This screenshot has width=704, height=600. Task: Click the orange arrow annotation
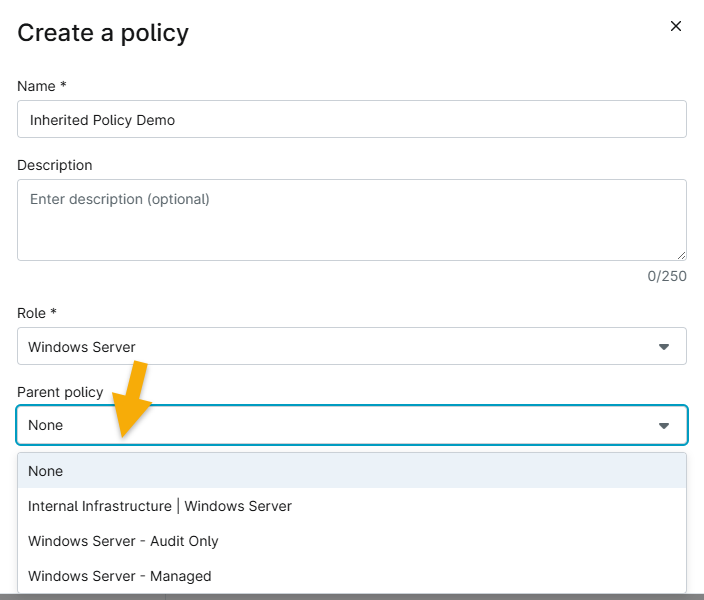click(x=133, y=400)
